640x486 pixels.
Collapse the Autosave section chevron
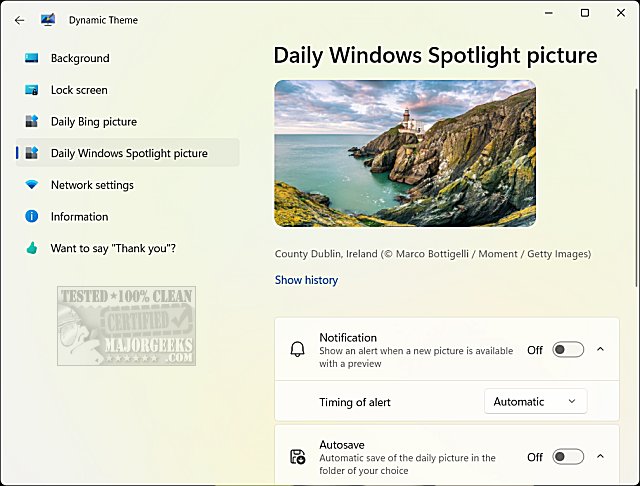(x=600, y=457)
